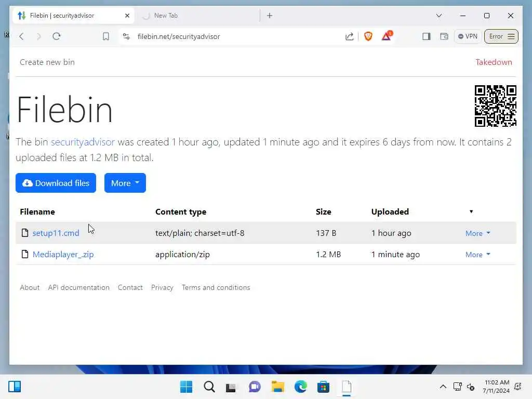The width and height of the screenshot is (532, 399).
Task: Open the clock showing 11:02 AM
Action: 496,387
